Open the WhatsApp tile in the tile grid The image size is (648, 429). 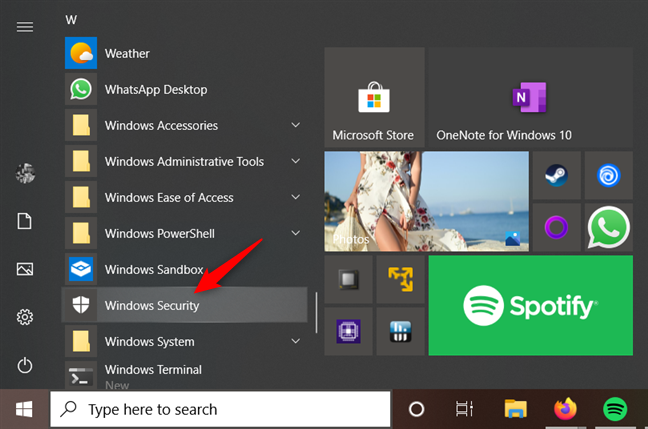coord(608,228)
